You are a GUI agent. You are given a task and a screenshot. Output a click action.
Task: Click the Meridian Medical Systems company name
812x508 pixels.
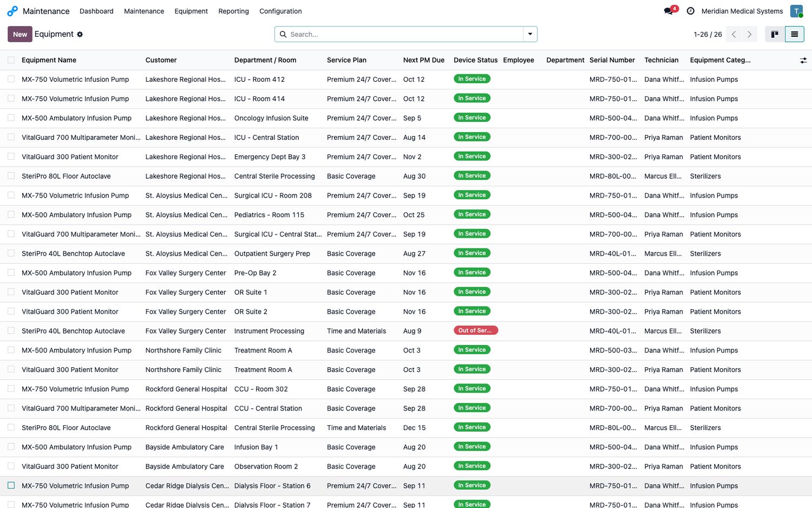pos(742,11)
